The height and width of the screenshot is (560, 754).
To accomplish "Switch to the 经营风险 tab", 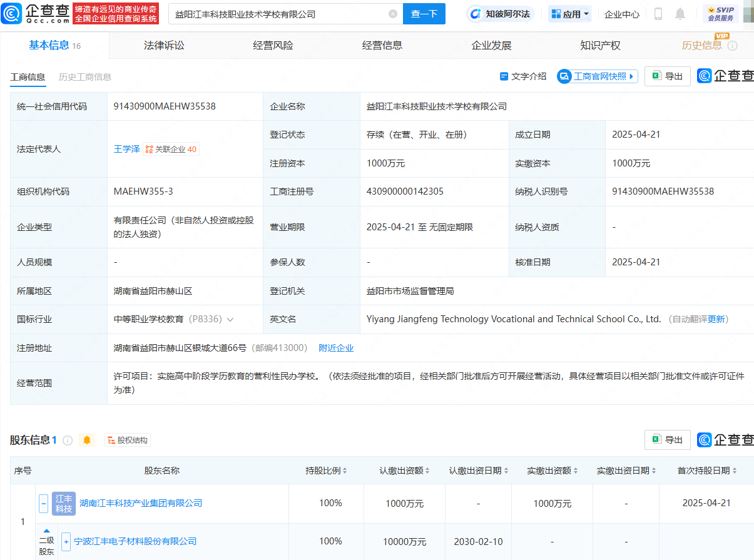I will (273, 45).
